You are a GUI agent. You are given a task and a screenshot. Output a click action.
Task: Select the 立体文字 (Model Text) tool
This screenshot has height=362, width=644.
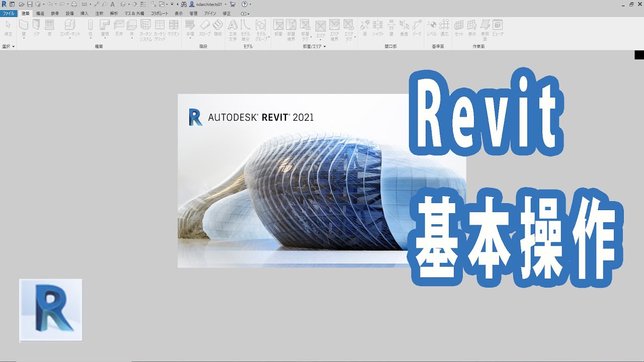pyautogui.click(x=232, y=30)
